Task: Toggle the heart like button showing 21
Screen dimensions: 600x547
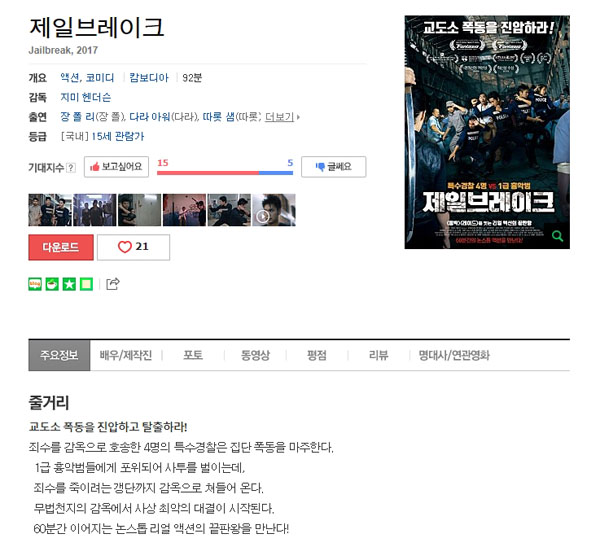Action: (x=133, y=247)
